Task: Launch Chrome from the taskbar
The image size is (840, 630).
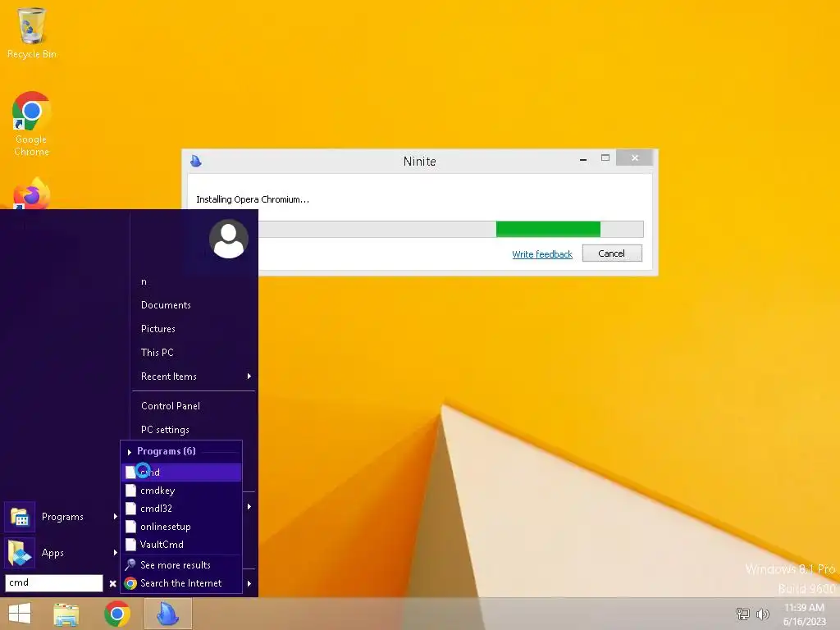Action: point(117,614)
